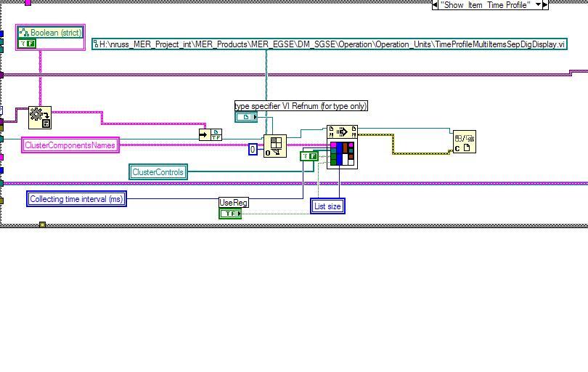This screenshot has width=588, height=372.
Task: Select the "Show Item Time Profile" case label
Action: click(x=486, y=5)
